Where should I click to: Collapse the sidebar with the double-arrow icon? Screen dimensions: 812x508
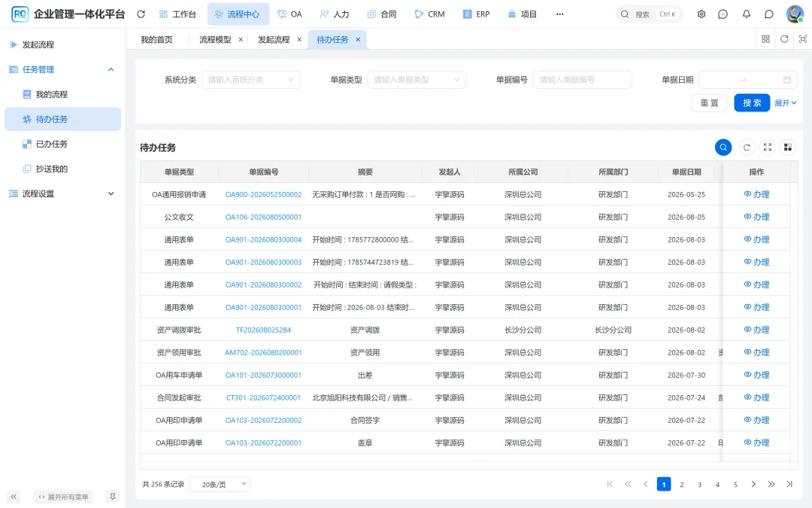click(x=14, y=497)
